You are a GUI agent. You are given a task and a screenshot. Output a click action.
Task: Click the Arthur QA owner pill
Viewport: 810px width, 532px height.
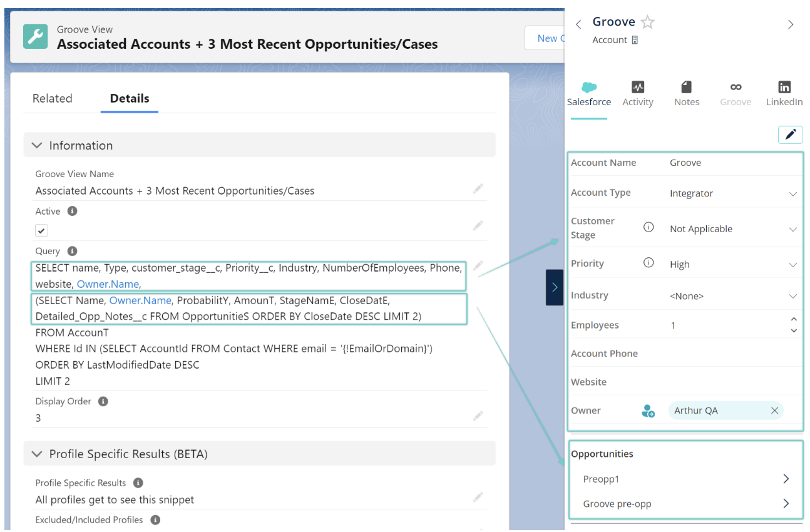(725, 411)
